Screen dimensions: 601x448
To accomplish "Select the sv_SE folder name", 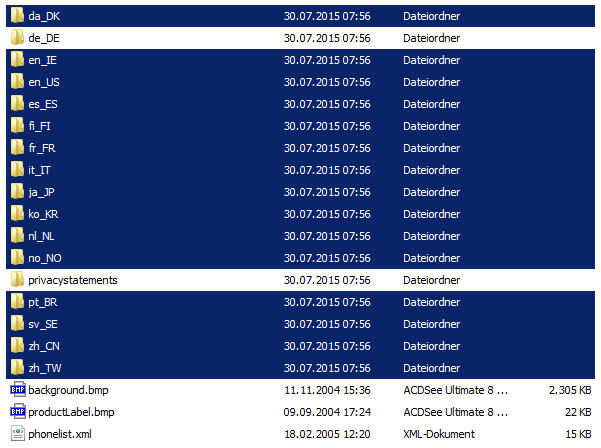I will (43, 324).
